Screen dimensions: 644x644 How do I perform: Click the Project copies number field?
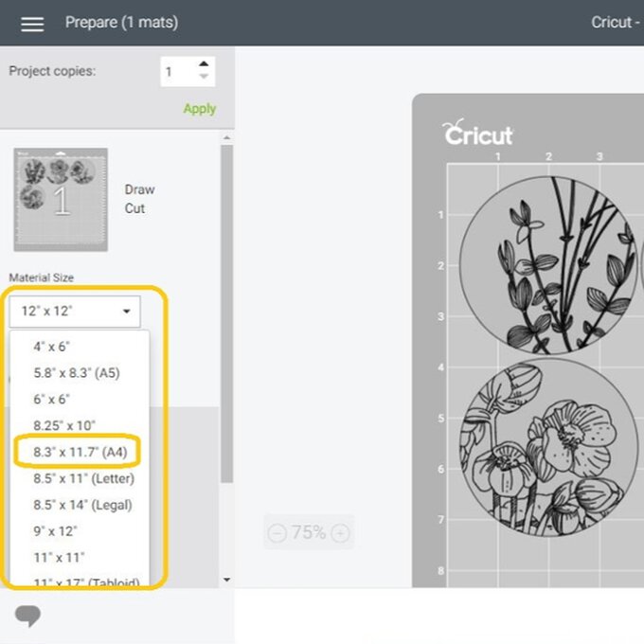178,72
